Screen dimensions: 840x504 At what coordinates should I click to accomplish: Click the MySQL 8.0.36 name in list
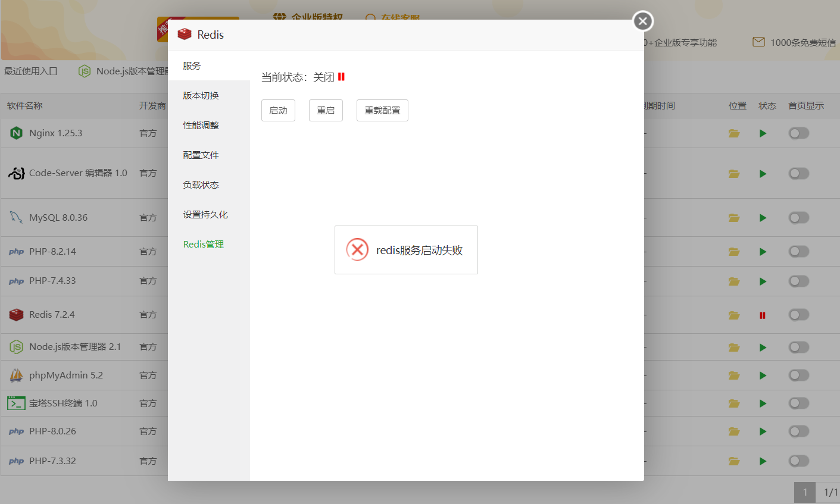tap(58, 217)
